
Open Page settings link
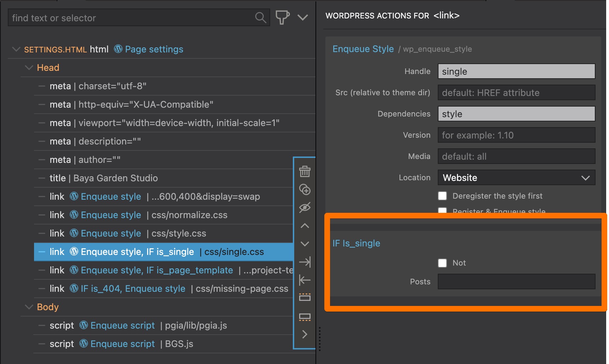154,49
